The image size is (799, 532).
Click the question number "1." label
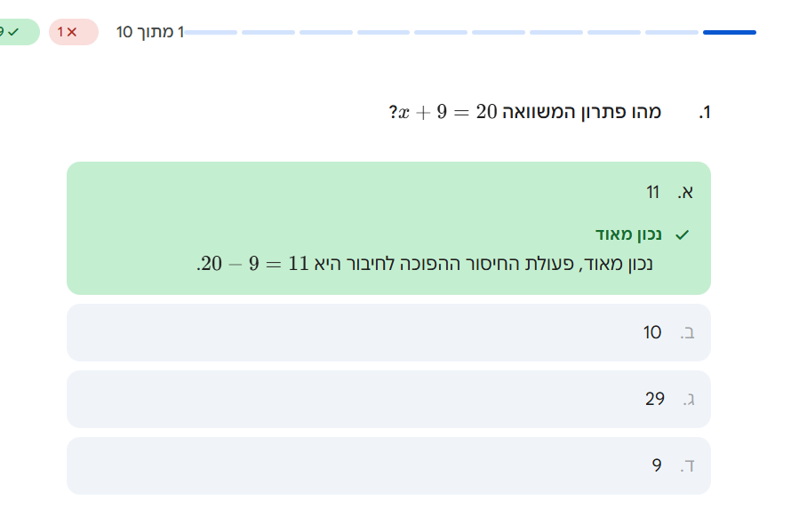point(704,113)
